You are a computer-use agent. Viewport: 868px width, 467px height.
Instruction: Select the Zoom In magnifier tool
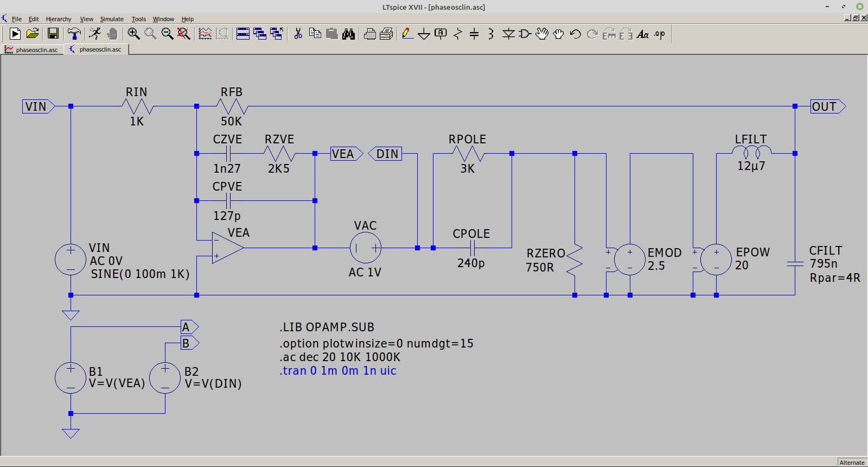(133, 34)
